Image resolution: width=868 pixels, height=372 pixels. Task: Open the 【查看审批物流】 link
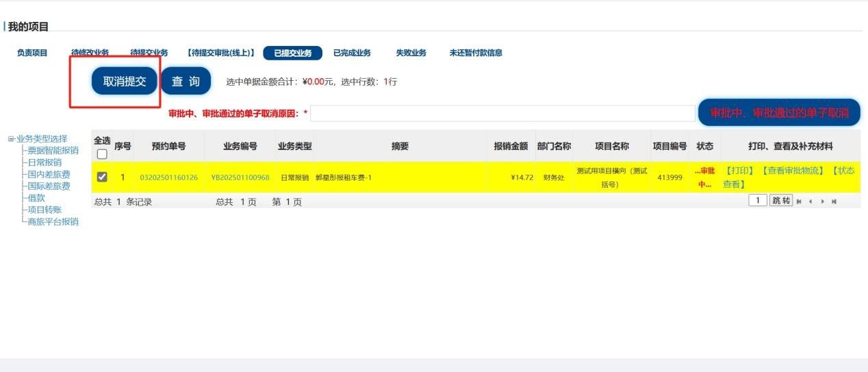792,171
